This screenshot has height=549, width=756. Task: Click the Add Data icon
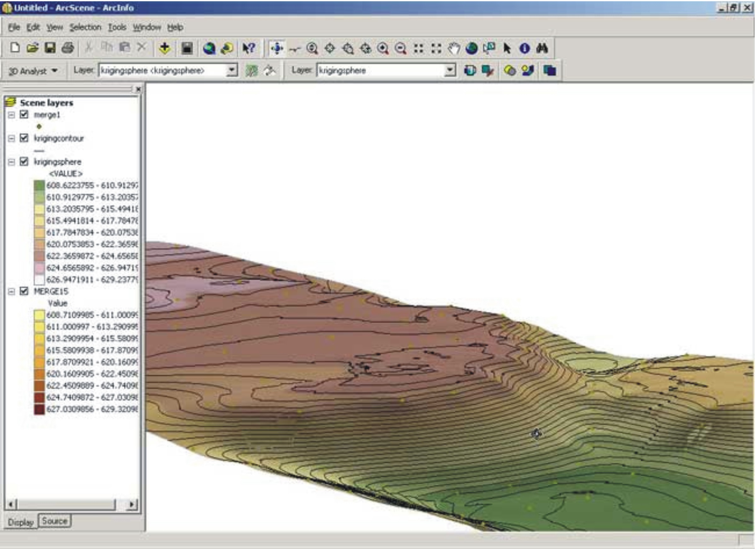coord(164,48)
